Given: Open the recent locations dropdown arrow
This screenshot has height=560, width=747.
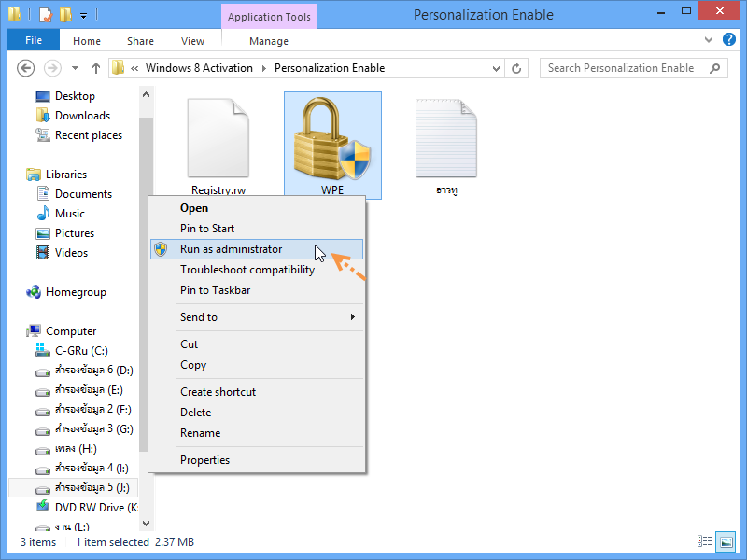Looking at the screenshot, I should [75, 68].
